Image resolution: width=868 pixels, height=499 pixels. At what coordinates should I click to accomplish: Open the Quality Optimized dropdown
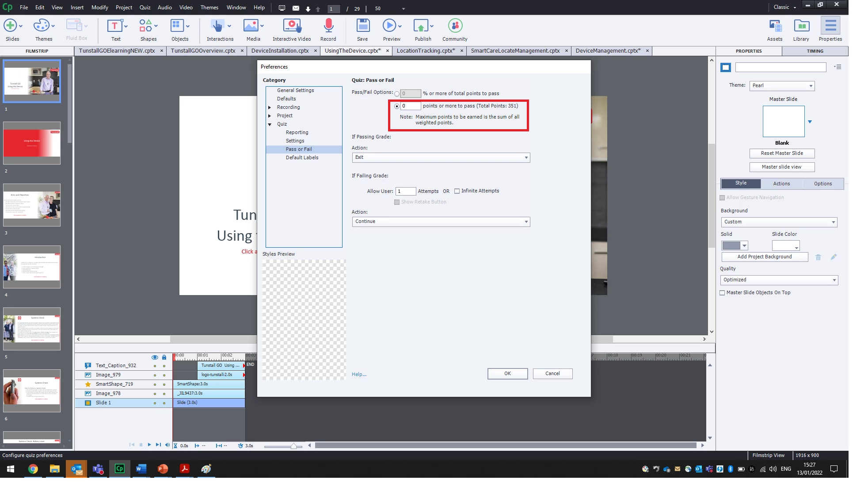click(779, 280)
